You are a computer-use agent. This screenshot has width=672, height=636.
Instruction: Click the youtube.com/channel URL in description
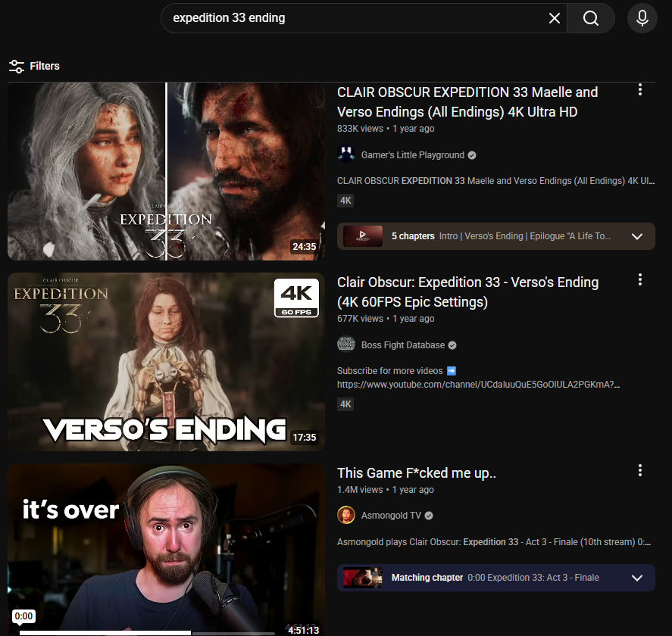(478, 385)
